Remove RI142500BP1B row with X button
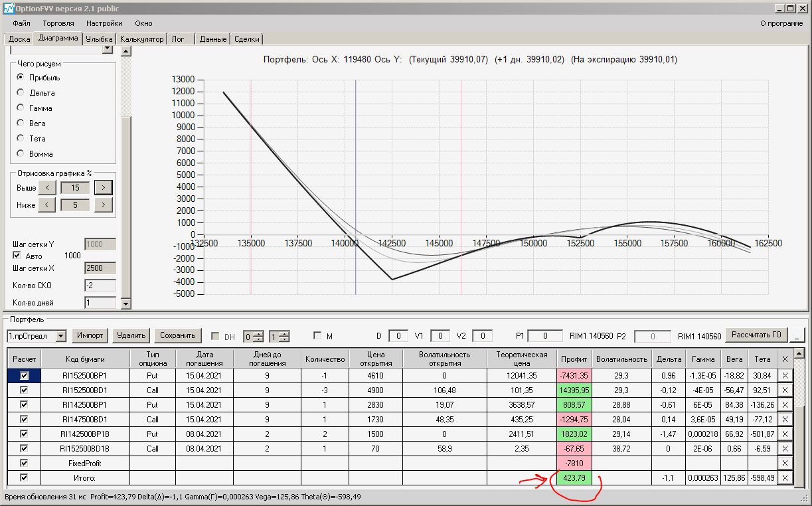812x506 pixels. pyautogui.click(x=785, y=434)
